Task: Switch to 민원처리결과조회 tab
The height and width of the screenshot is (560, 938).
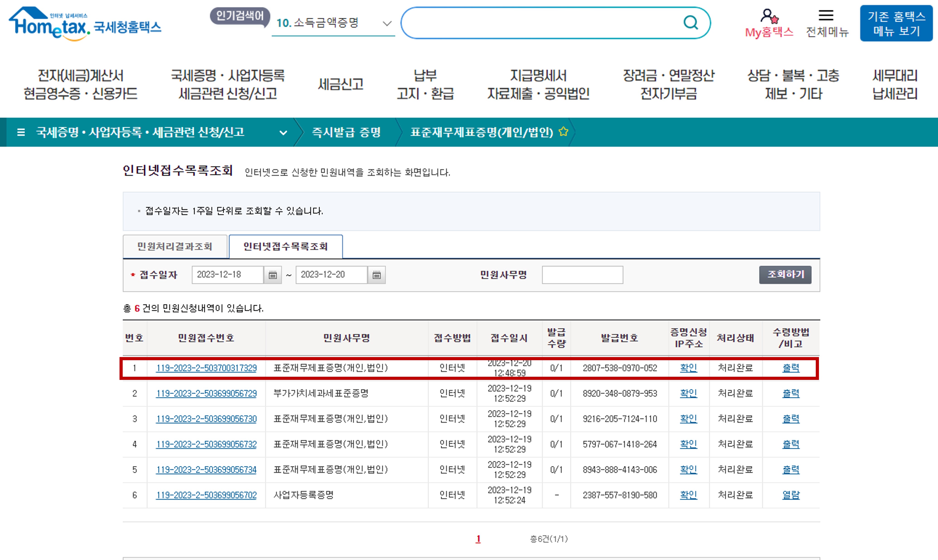Action: [x=175, y=246]
